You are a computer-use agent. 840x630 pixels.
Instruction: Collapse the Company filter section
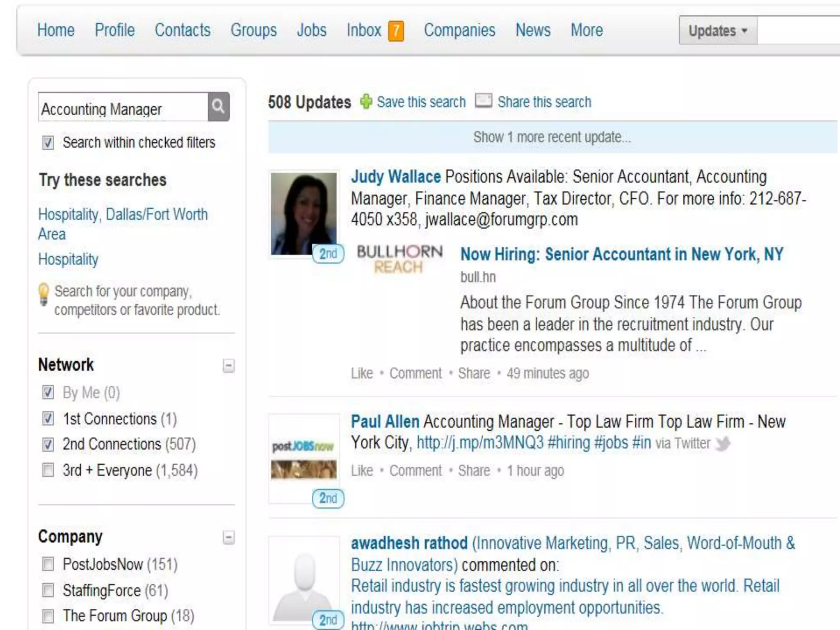tap(228, 537)
